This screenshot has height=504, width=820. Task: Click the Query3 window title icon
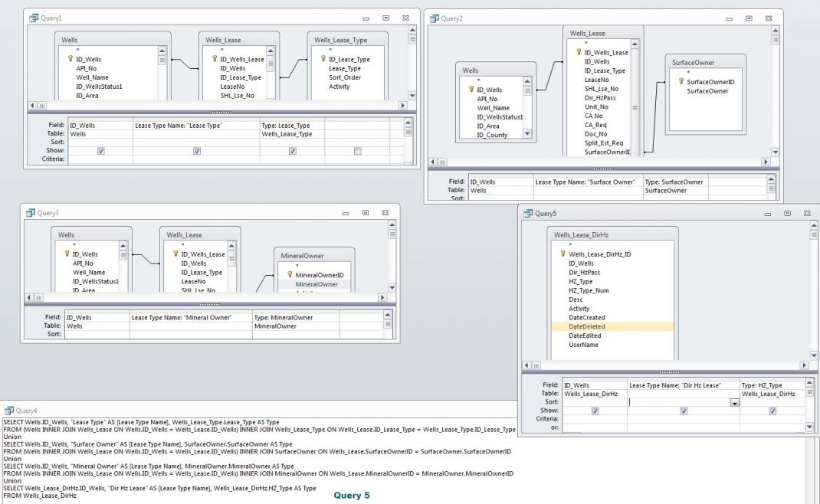31,212
